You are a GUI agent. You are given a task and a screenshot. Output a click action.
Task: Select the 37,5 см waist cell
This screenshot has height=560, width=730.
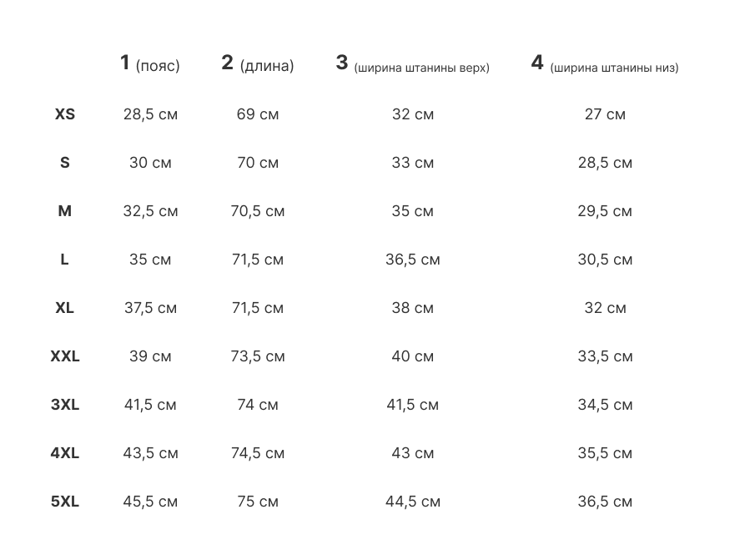pos(150,308)
